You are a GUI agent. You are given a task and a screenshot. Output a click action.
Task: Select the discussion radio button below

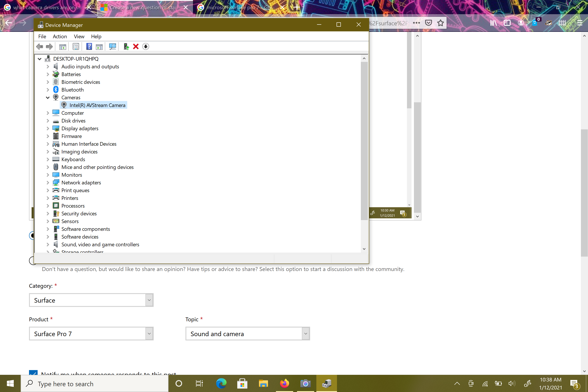pyautogui.click(x=32, y=260)
